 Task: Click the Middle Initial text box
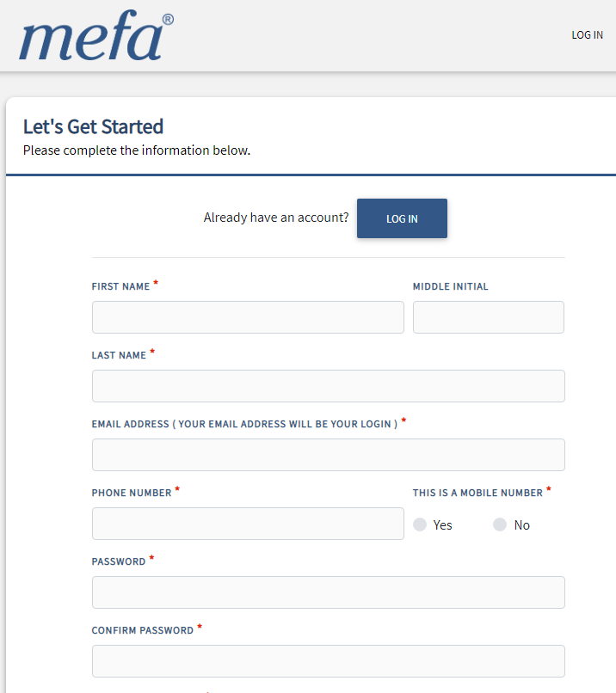click(x=488, y=317)
